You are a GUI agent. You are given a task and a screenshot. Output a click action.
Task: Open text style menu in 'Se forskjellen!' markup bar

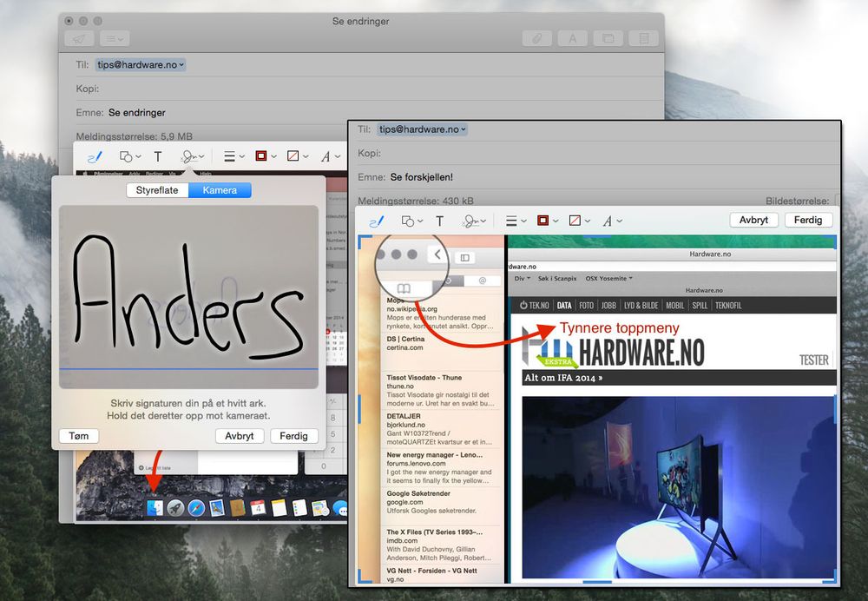612,221
